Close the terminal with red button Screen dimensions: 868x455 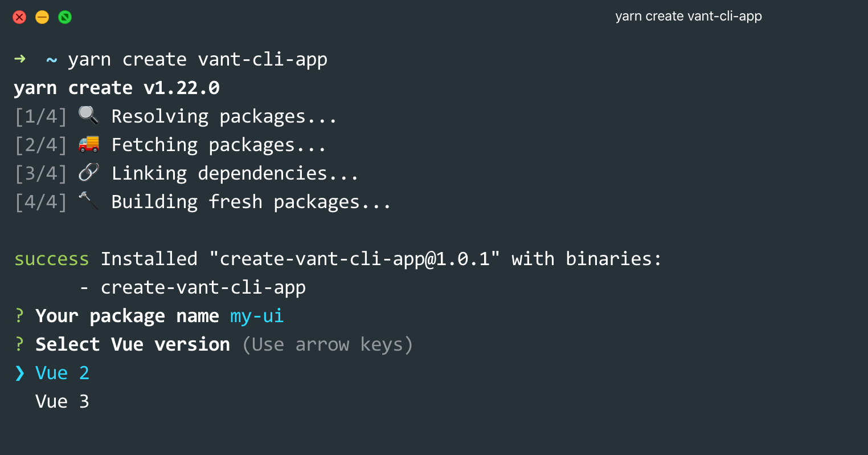pyautogui.click(x=19, y=17)
